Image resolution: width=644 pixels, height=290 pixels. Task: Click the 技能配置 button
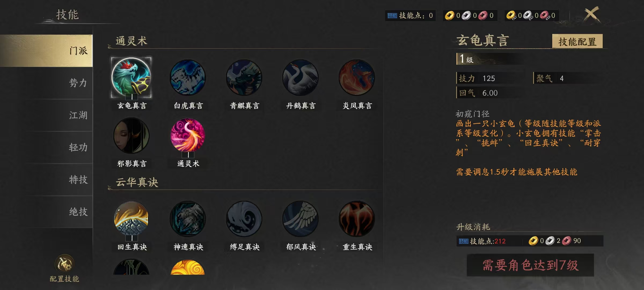pyautogui.click(x=577, y=41)
